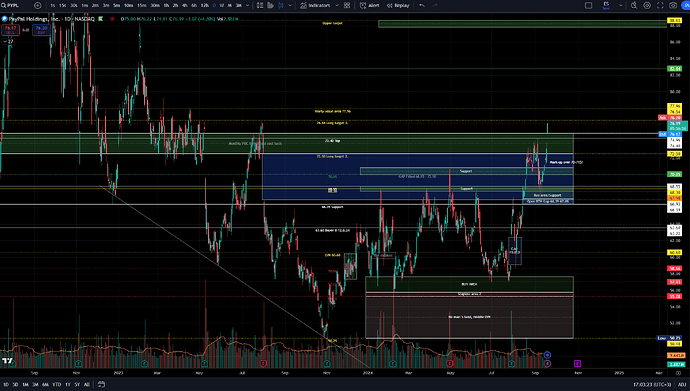Click the red 76.17 SELL button
The image size is (690, 391).
pos(10,30)
